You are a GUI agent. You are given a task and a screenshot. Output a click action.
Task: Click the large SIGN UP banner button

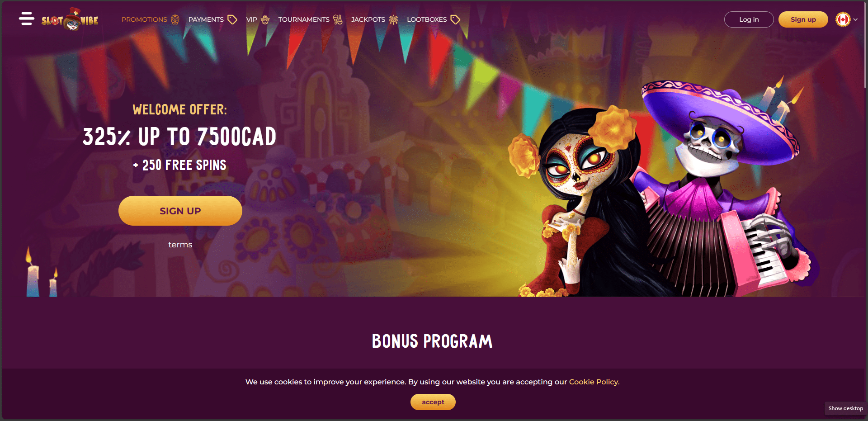point(180,211)
